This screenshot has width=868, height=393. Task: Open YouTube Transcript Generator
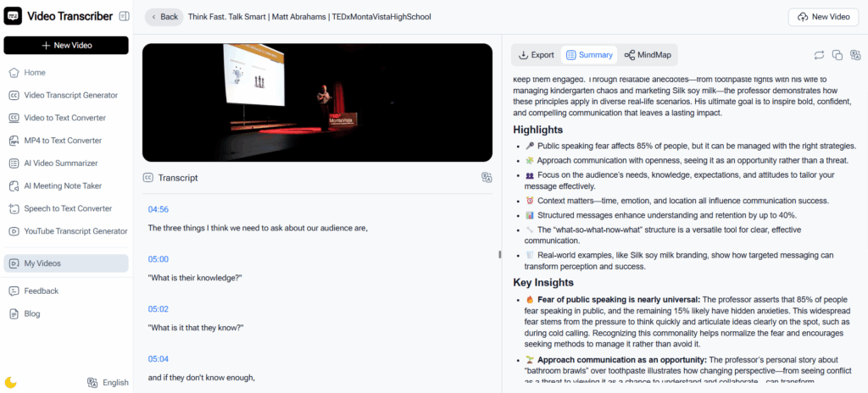(x=66, y=231)
